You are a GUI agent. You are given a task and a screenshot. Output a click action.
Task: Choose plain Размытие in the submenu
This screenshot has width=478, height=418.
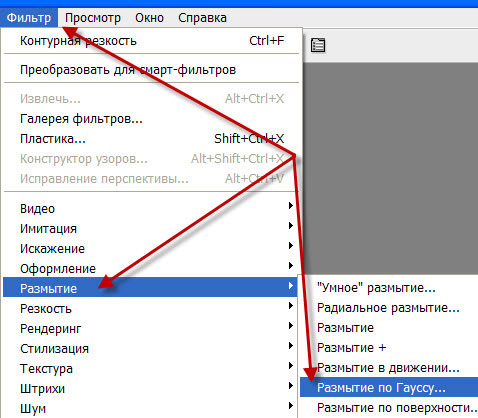coord(389,328)
